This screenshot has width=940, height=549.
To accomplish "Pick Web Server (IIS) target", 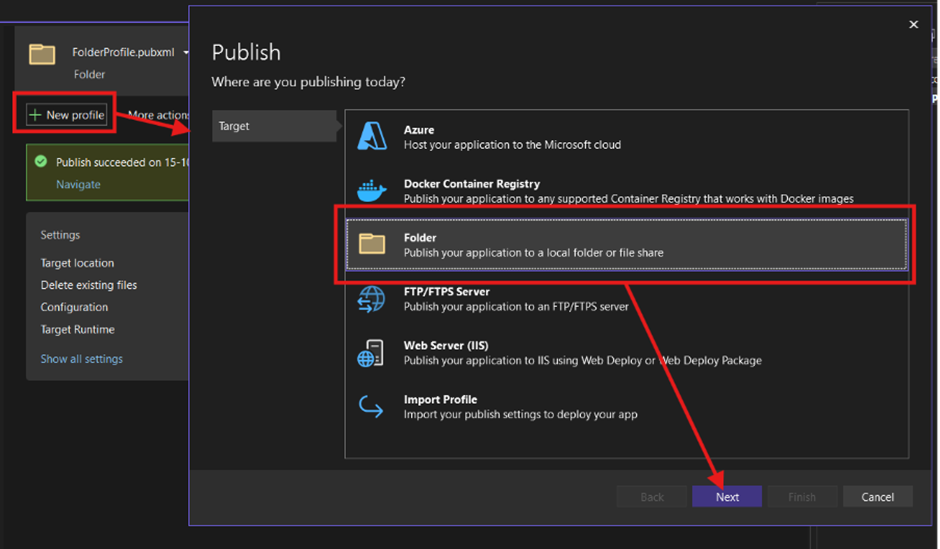I will pyautogui.click(x=626, y=352).
